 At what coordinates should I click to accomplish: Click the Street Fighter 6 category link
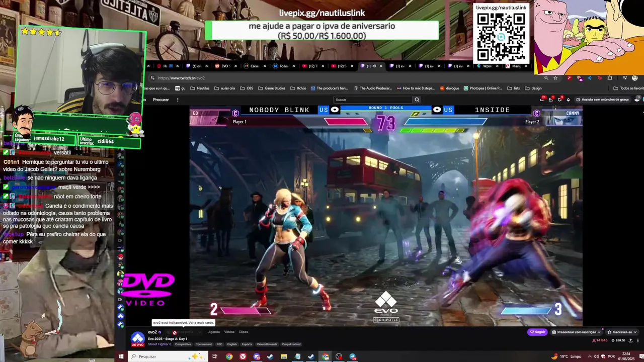(159, 344)
